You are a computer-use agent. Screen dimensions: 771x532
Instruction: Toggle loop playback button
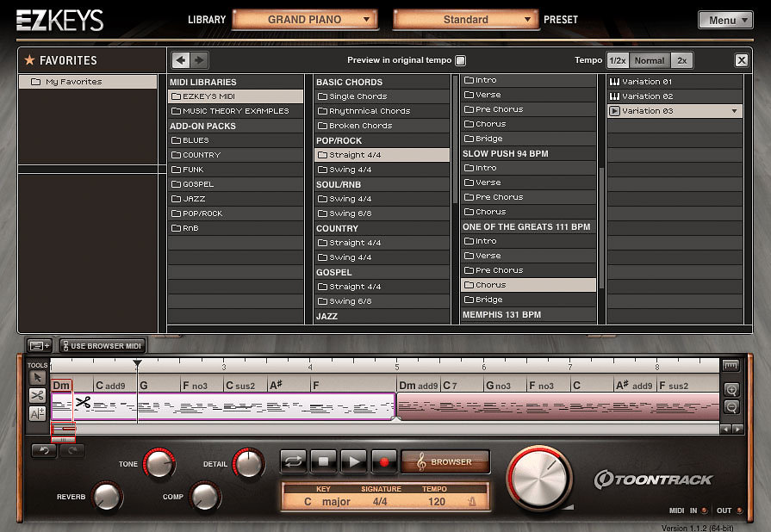pos(293,461)
